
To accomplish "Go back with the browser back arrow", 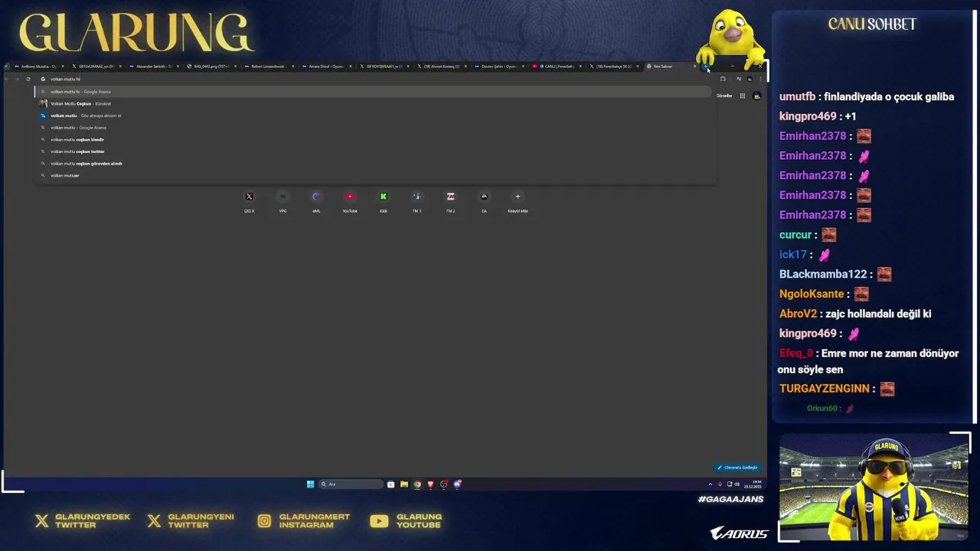I will click(7, 79).
